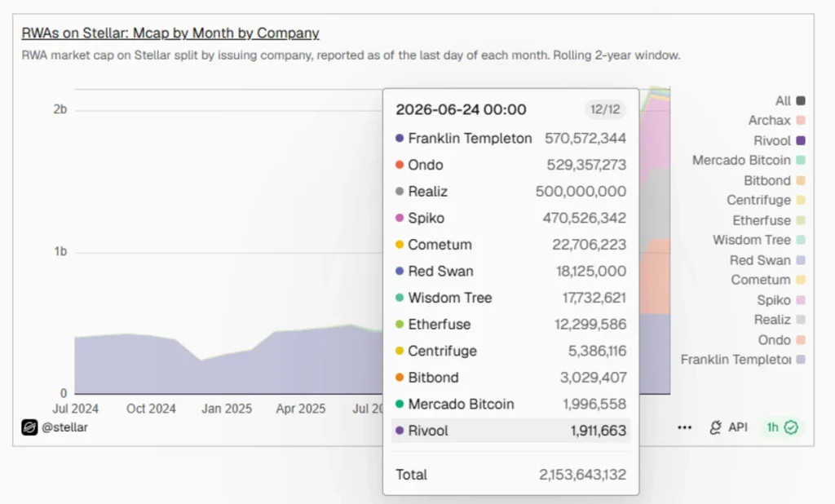Click Cometum legend label
Image resolution: width=835 pixels, height=504 pixels.
[761, 280]
